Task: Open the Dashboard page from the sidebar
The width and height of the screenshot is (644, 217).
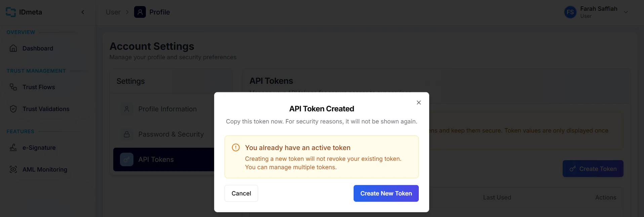Action: [37, 48]
